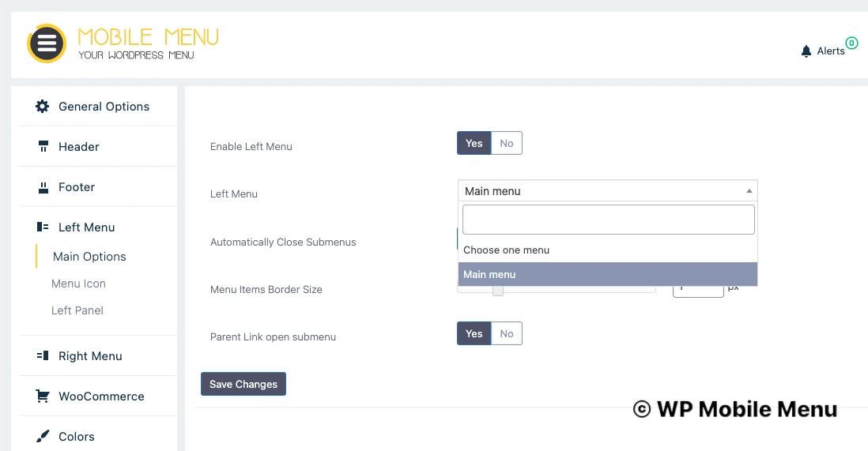
Task: Select Left Panel submenu item
Action: 77,310
